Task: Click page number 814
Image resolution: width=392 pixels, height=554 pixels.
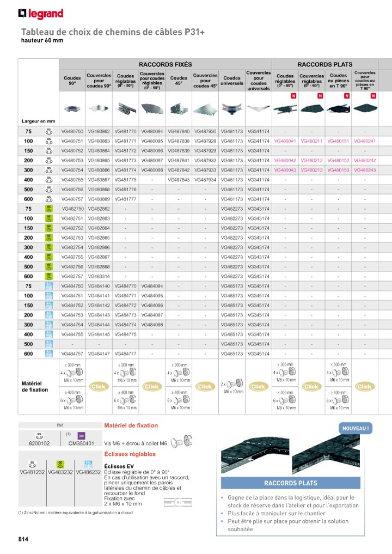Action: [x=23, y=539]
